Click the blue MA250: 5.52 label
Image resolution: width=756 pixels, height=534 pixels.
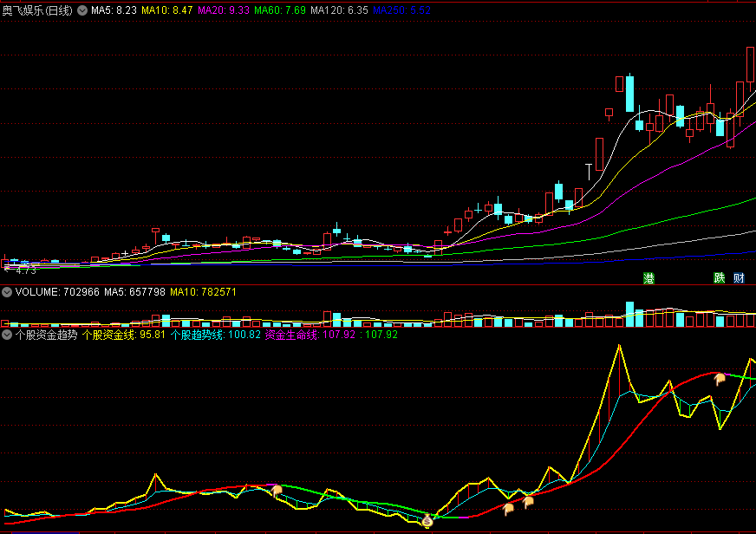401,10
